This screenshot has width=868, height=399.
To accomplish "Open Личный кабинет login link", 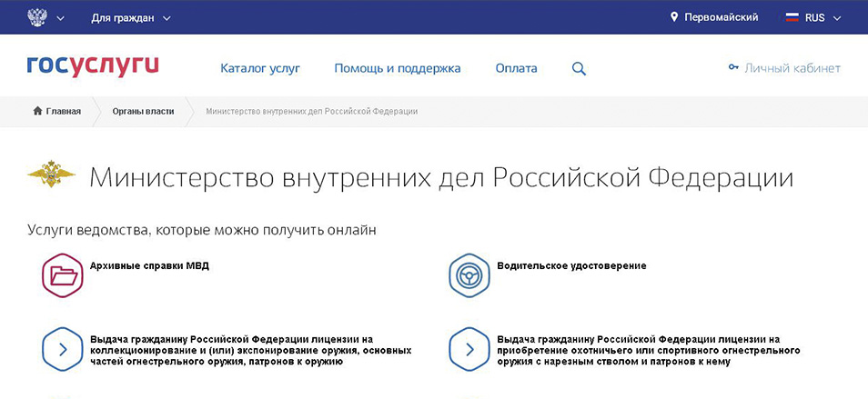I will pyautogui.click(x=792, y=68).
